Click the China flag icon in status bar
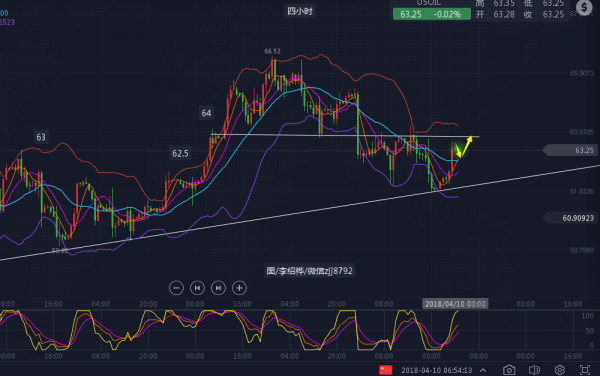The width and height of the screenshot is (600, 376). pos(386,370)
